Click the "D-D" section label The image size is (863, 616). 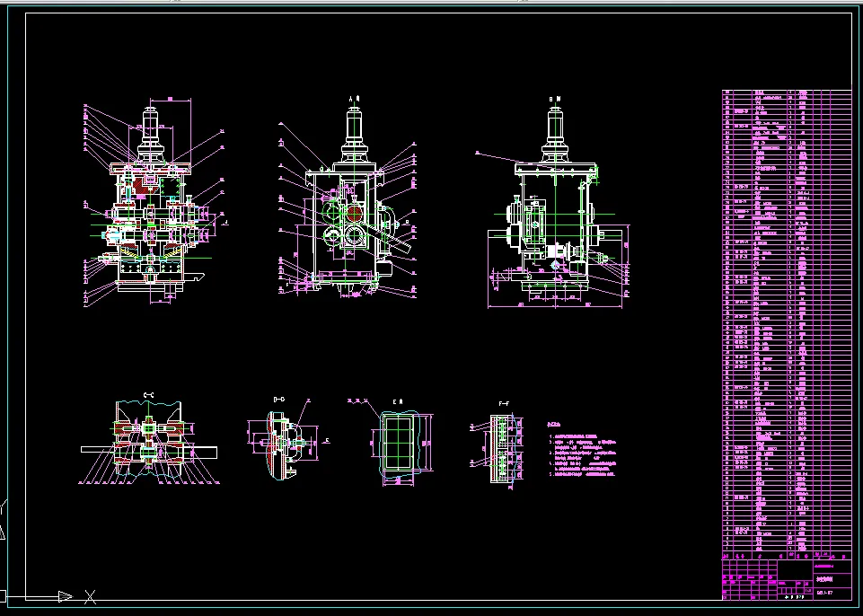[279, 400]
